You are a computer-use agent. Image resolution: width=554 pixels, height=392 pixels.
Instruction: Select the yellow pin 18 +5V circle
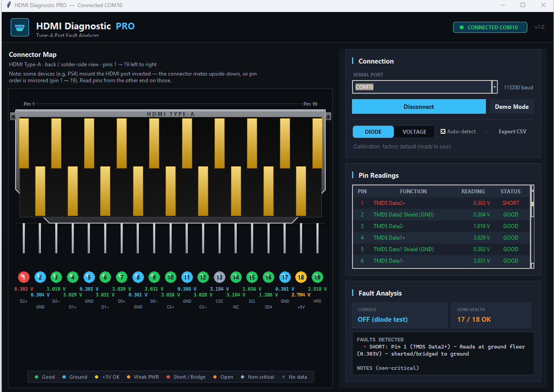click(301, 277)
